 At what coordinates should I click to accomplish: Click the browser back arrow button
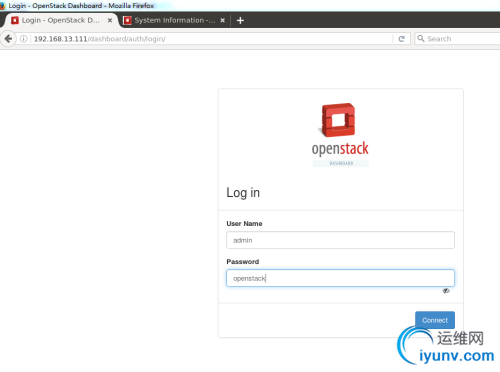pyautogui.click(x=8, y=39)
